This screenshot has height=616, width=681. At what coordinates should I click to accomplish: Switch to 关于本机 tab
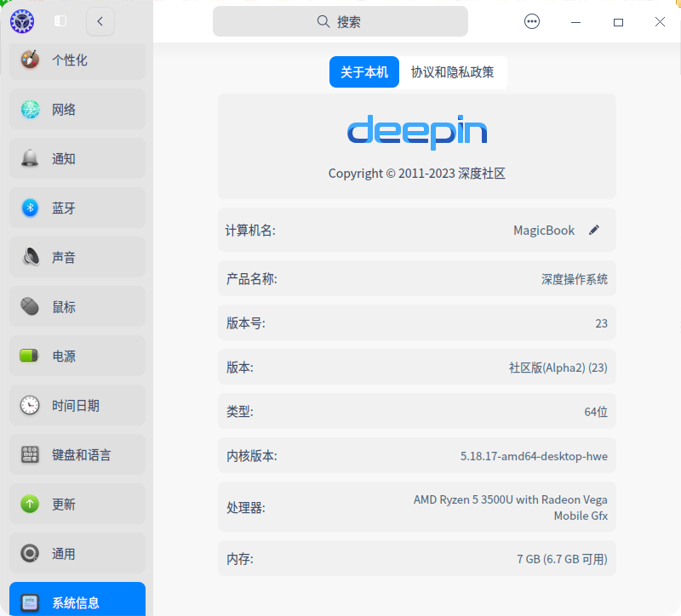[x=364, y=72]
